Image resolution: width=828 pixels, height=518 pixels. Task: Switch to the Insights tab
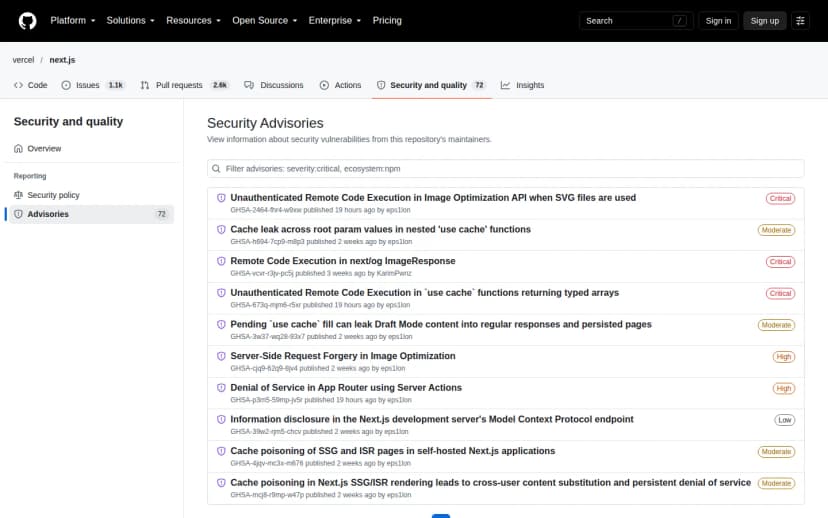(522, 85)
